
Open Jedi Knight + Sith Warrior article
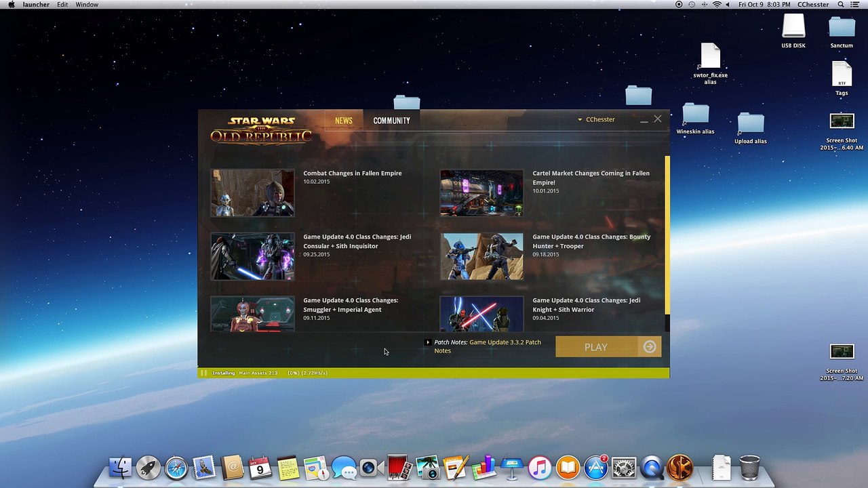[x=586, y=305]
